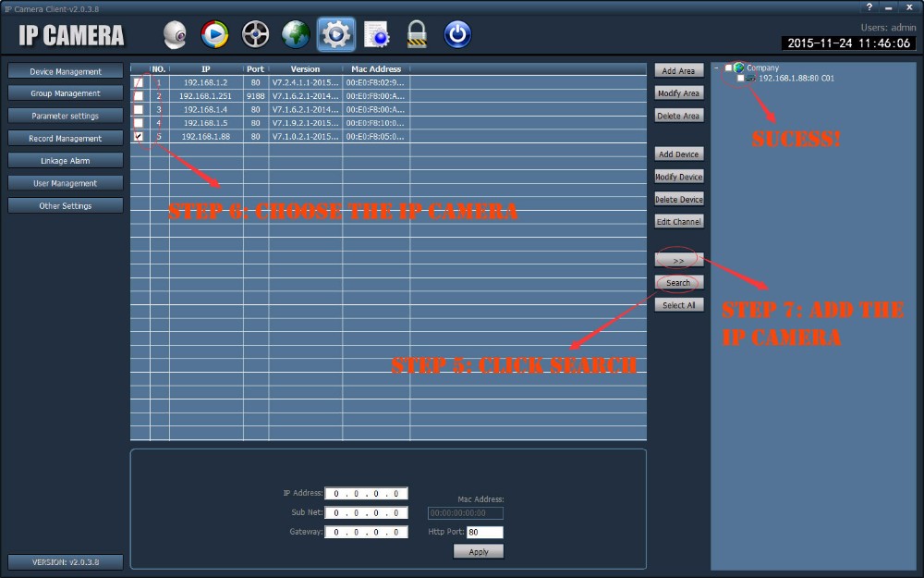Click into the Gateway field
Viewport: 924px width, 578px height.
(x=366, y=532)
